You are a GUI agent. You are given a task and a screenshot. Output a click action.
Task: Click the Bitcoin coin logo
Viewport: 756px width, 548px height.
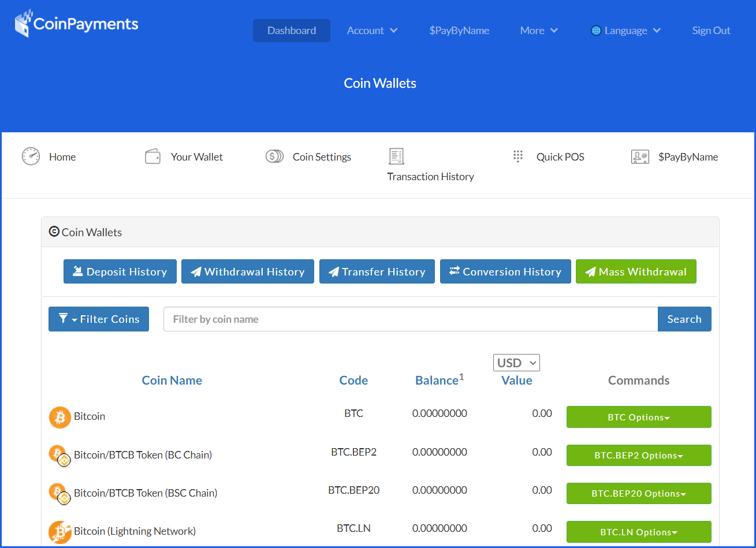point(59,417)
